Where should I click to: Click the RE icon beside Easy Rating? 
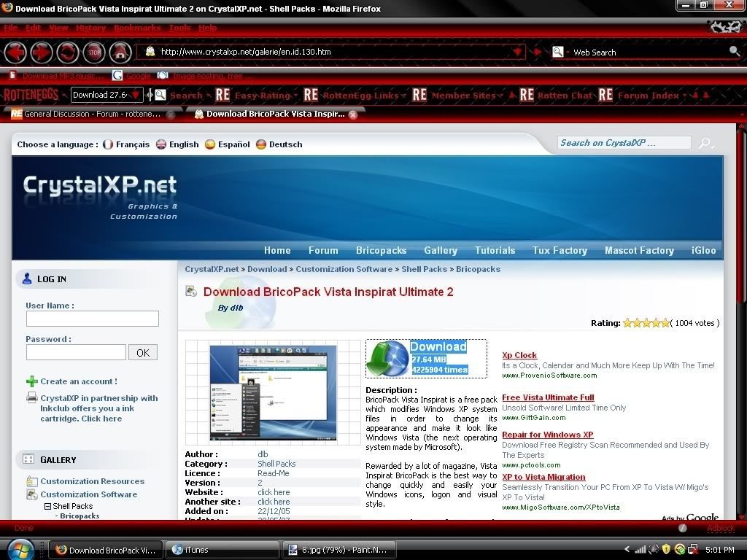222,95
